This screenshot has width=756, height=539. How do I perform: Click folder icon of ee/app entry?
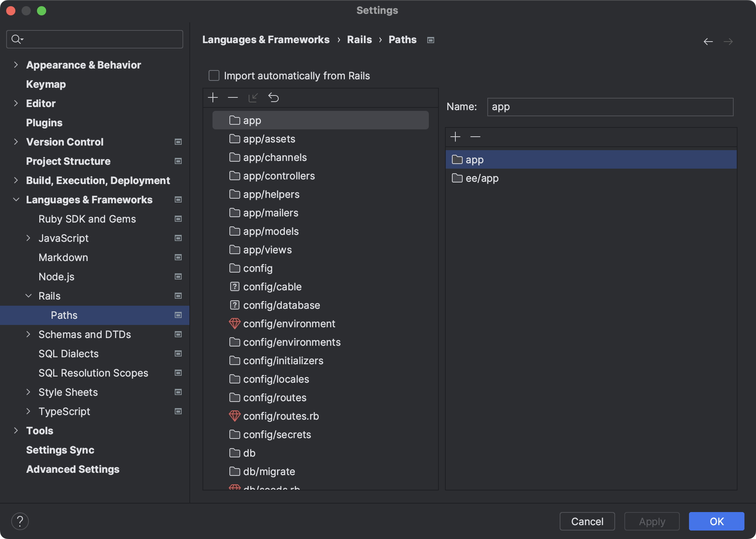[457, 178]
